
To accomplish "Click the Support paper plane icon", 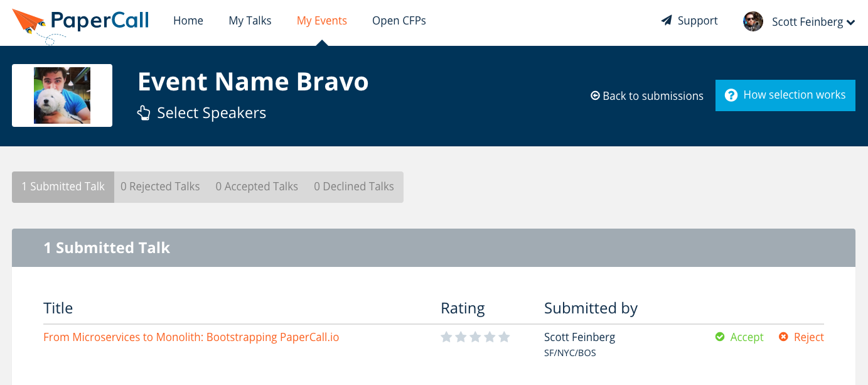I will tap(667, 21).
